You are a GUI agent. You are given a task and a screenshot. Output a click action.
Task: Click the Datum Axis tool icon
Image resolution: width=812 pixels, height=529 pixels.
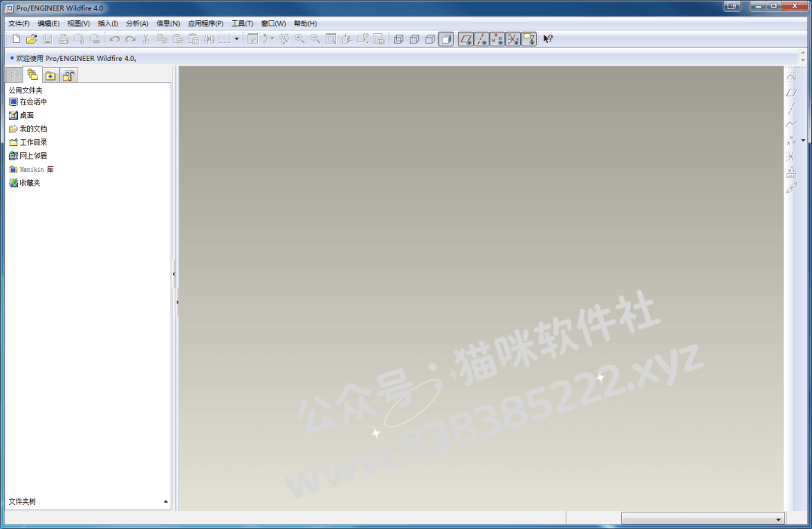(791, 109)
